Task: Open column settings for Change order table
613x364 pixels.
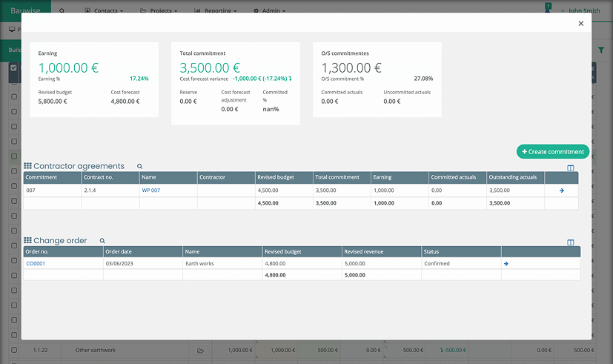Action: [570, 242]
